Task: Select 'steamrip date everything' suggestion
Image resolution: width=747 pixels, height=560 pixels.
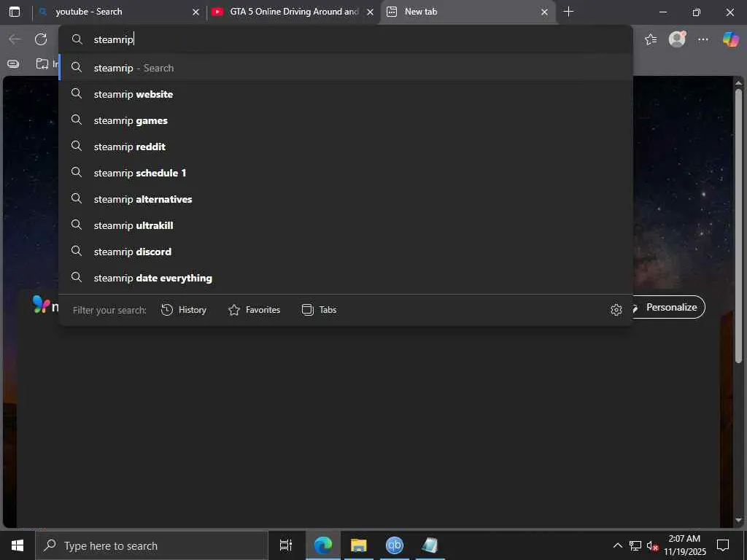Action: (x=345, y=277)
